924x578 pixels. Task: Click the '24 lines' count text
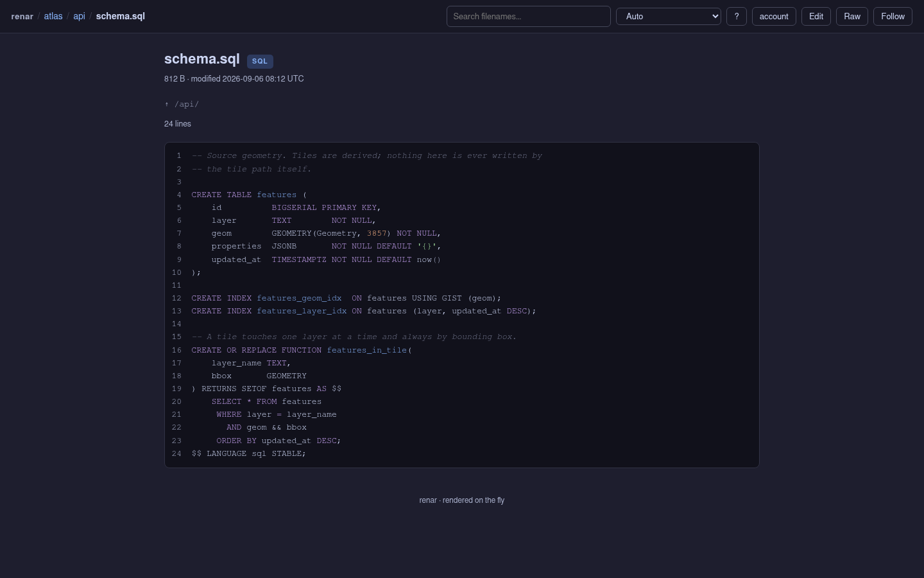tap(178, 124)
